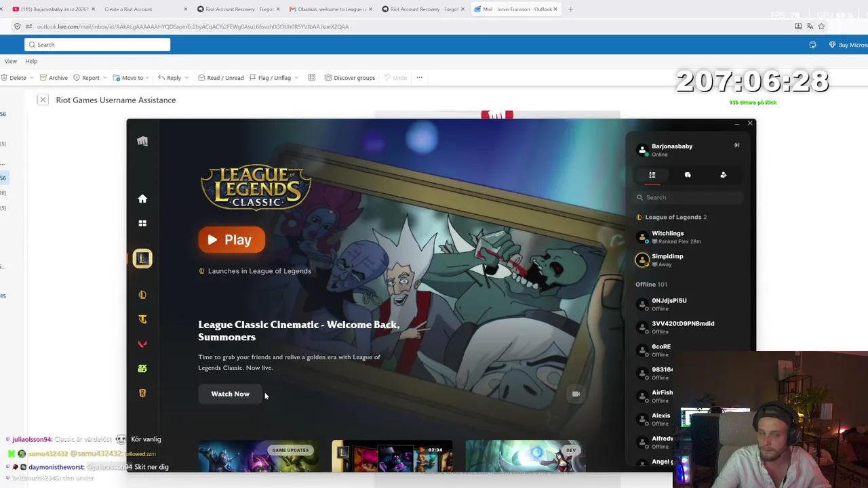Toggle Read / Unread status
868x488 pixels.
click(221, 78)
